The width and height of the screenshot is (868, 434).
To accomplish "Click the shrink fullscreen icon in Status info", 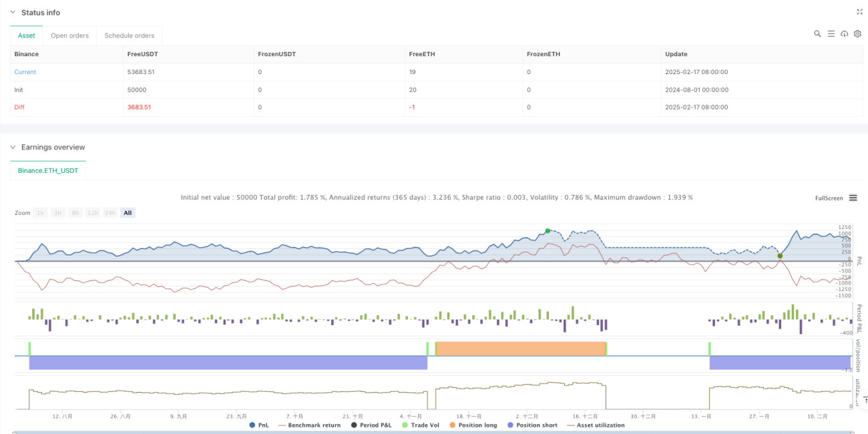I will (x=859, y=12).
